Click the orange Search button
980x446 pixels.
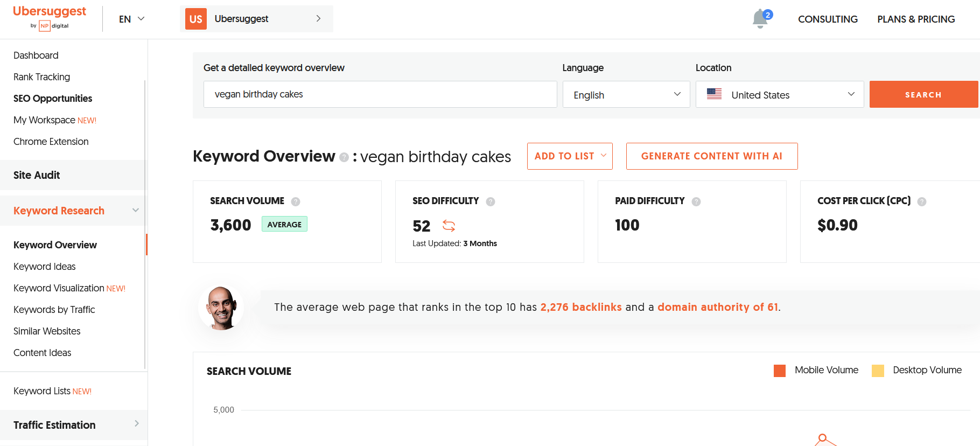click(x=923, y=94)
